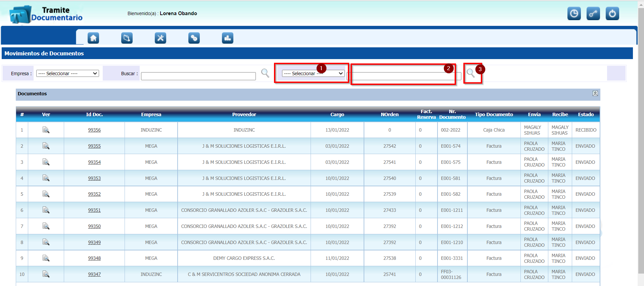Screen dimensions: 644x286
Task: Click cargo date 11/01/2022
Action: [x=337, y=258]
